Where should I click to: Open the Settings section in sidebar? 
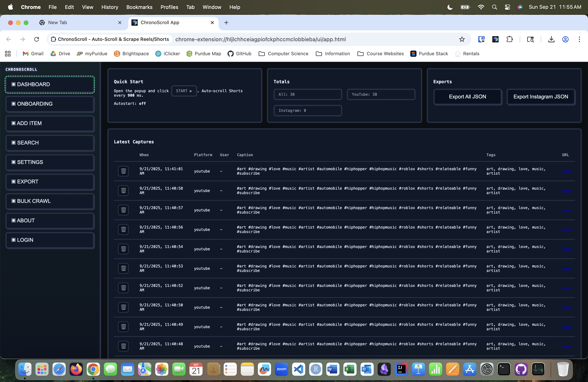click(50, 162)
